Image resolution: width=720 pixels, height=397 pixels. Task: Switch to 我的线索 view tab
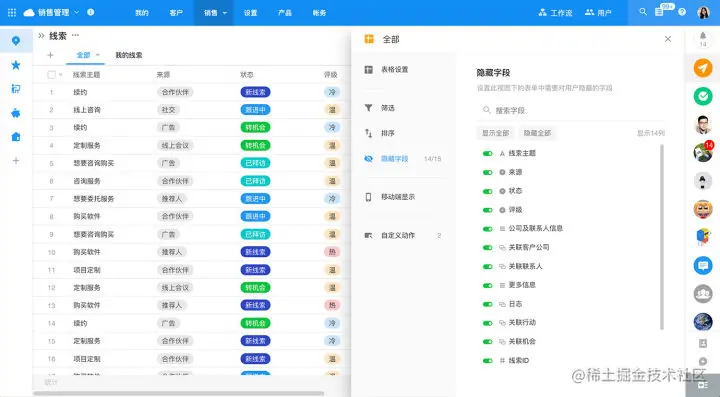click(129, 55)
